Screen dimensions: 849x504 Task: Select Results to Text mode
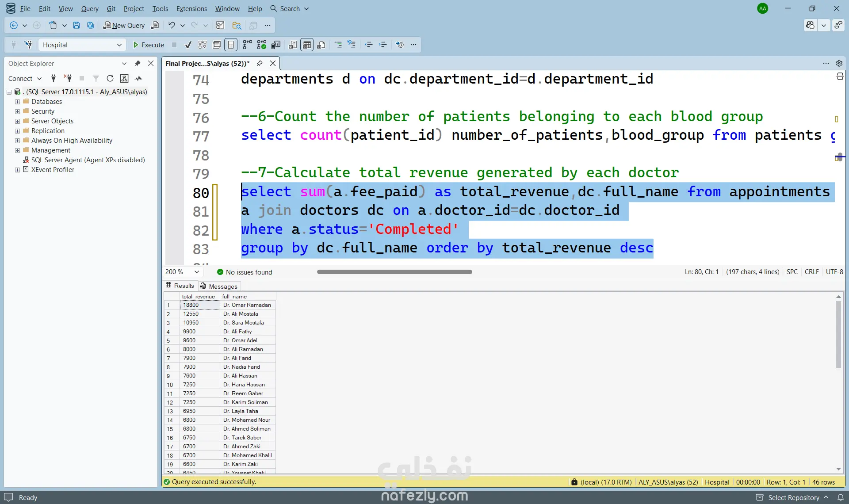(293, 45)
